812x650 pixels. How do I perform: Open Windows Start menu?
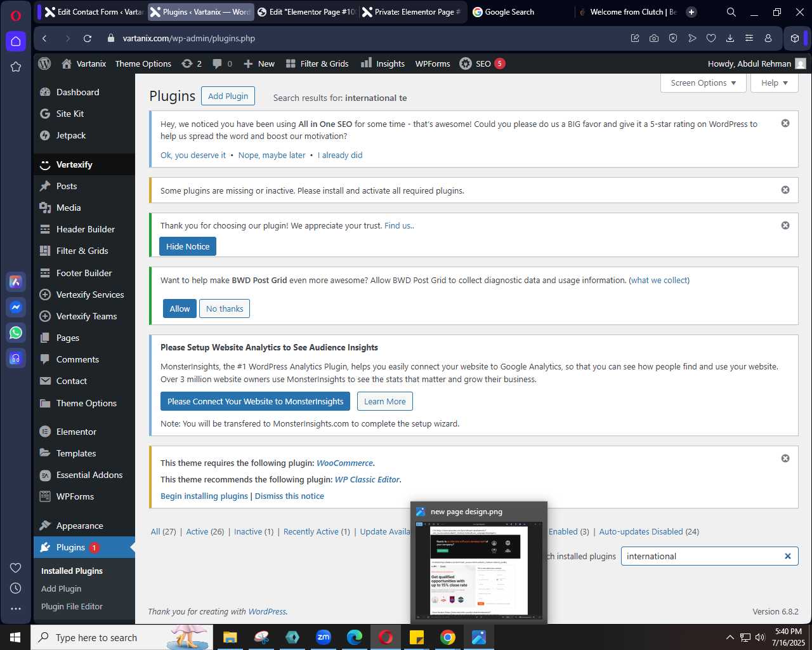point(15,637)
